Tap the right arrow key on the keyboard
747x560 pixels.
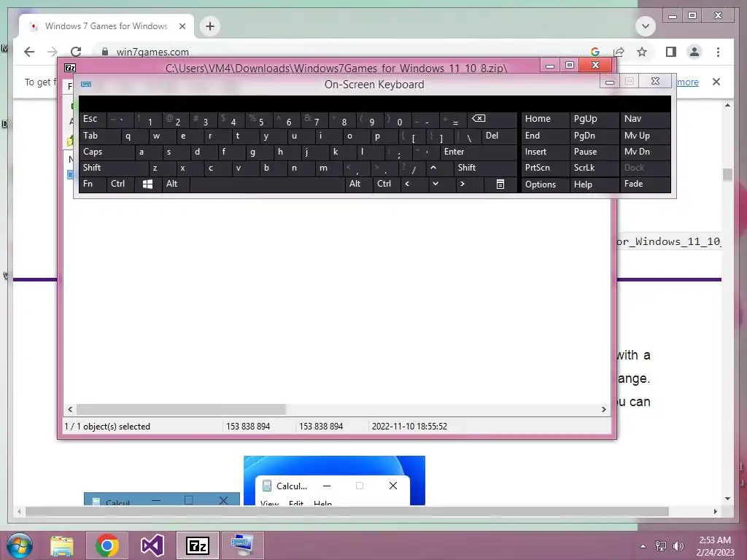462,184
